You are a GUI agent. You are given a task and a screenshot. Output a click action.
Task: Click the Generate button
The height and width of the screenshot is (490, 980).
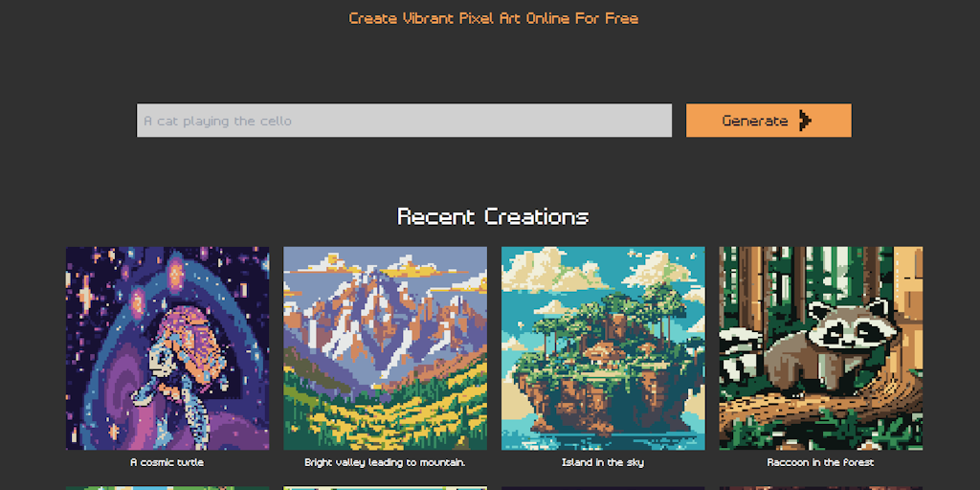768,120
